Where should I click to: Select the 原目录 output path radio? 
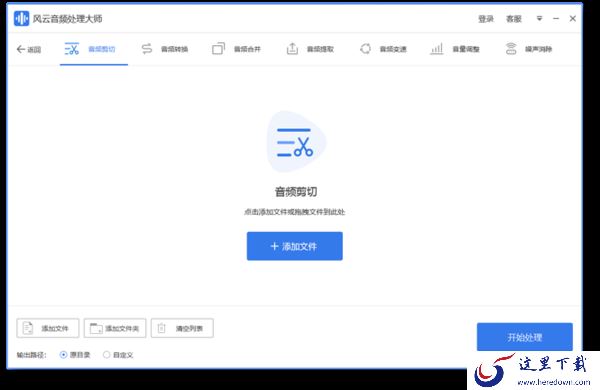coord(63,355)
